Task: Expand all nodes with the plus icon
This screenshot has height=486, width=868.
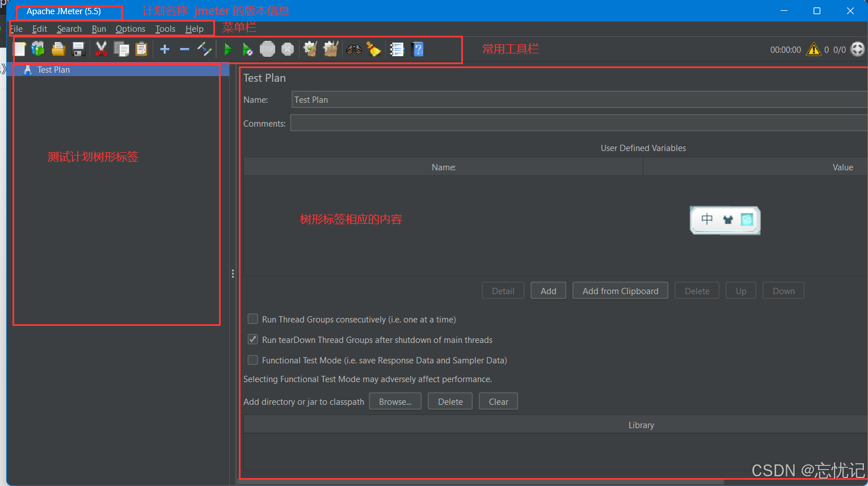Action: (165, 49)
